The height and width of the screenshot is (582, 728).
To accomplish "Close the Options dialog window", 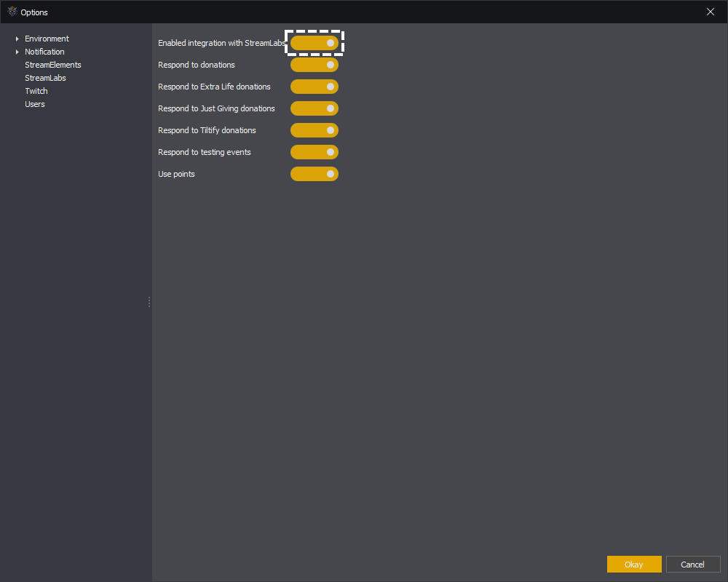I will pyautogui.click(x=711, y=12).
